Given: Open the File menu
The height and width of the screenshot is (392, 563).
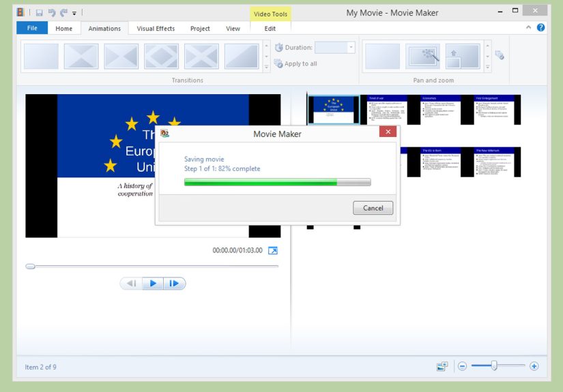Looking at the screenshot, I should click(x=32, y=28).
